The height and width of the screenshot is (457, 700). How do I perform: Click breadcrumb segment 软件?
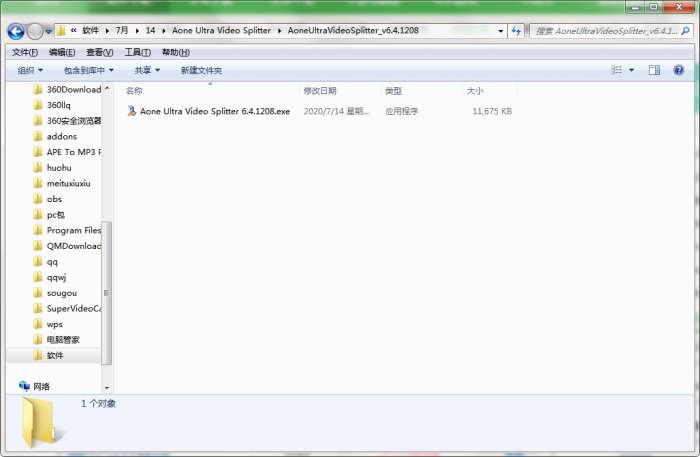pyautogui.click(x=90, y=30)
